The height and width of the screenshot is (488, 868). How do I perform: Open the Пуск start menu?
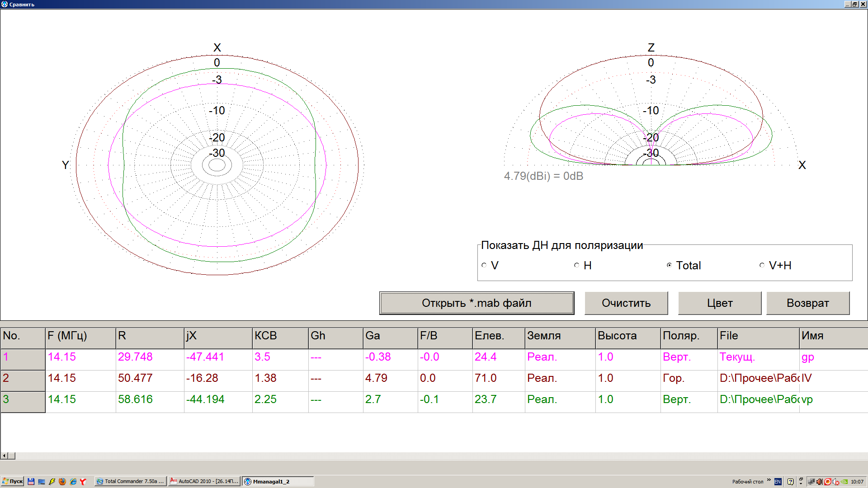tap(13, 482)
